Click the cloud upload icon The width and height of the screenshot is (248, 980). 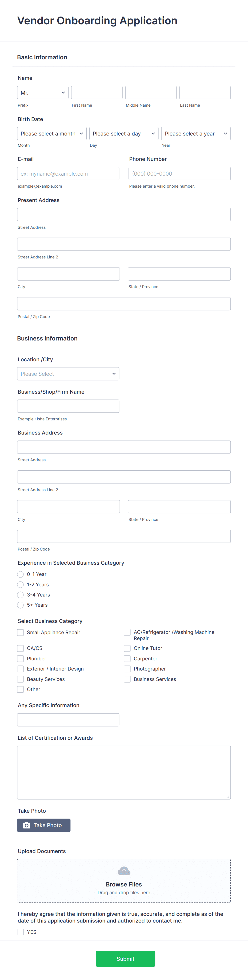124,871
